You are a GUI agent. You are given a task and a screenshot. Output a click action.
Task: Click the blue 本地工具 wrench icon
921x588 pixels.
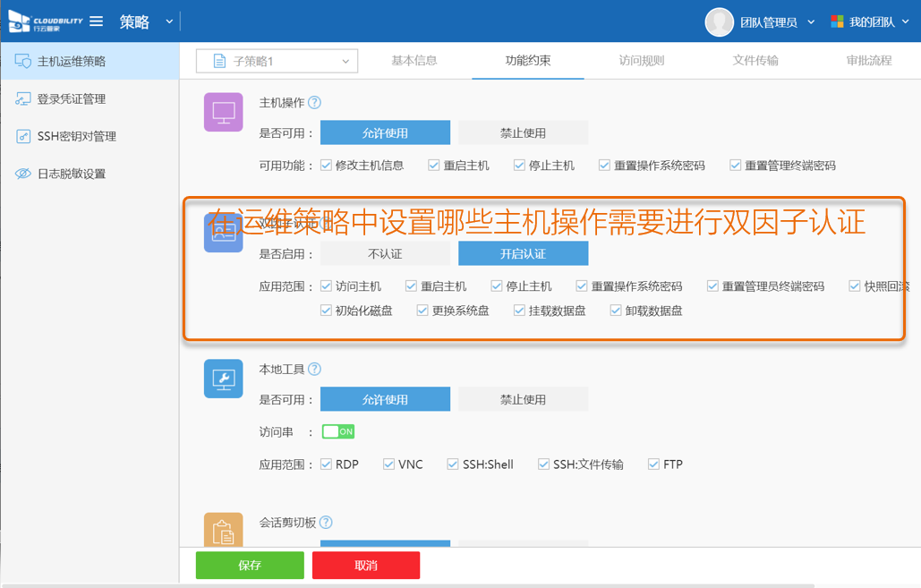[x=223, y=379]
